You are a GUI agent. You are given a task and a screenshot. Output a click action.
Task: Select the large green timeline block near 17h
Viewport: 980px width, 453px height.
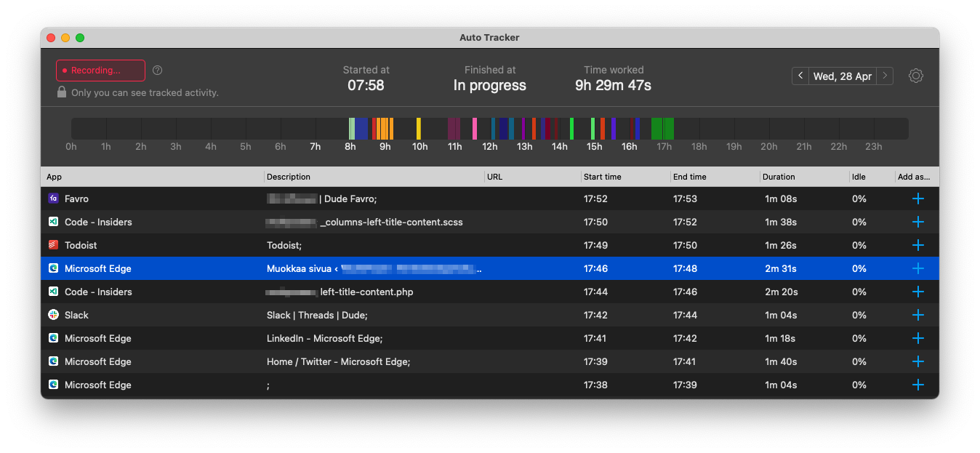[662, 129]
